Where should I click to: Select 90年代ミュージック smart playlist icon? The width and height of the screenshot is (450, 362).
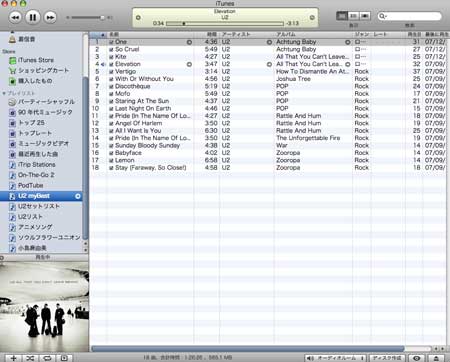(12, 113)
